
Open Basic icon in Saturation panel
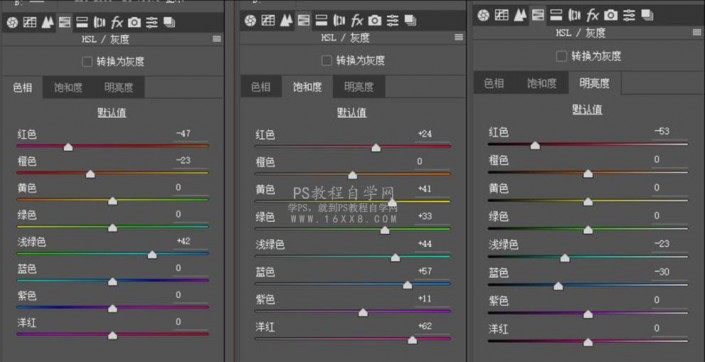[x=251, y=20]
